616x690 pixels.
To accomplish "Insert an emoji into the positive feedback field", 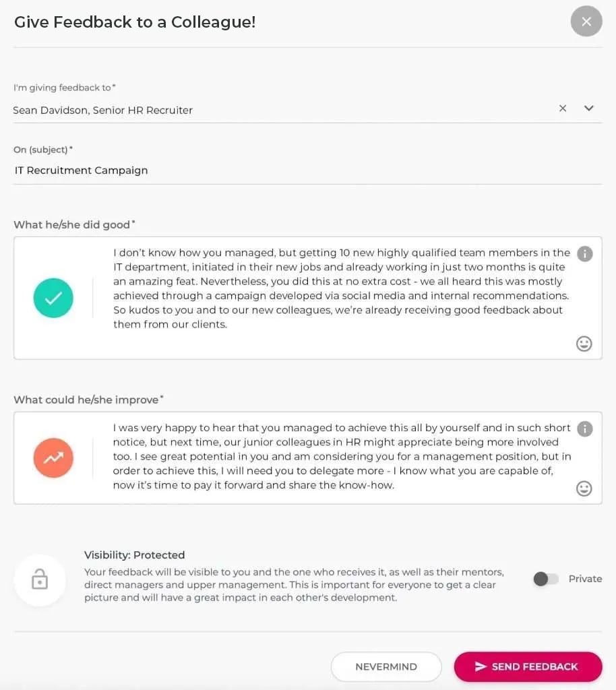I will pyautogui.click(x=584, y=344).
